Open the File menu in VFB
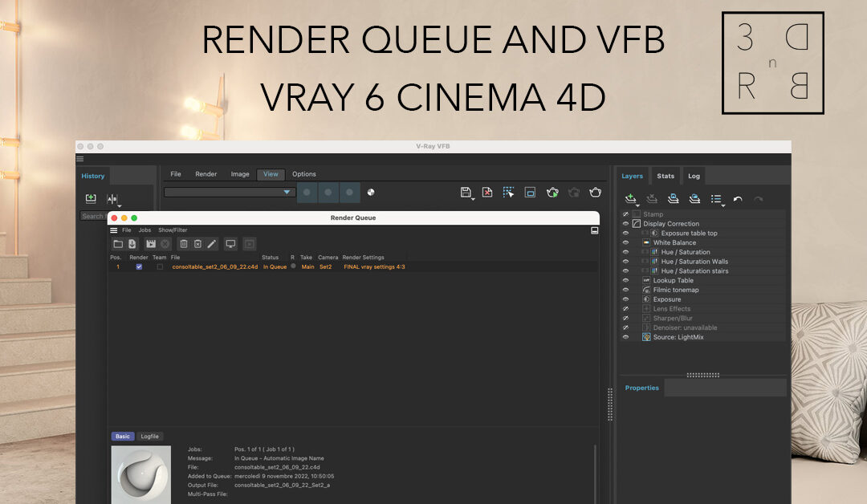Viewport: 867px width, 504px height. pos(176,174)
